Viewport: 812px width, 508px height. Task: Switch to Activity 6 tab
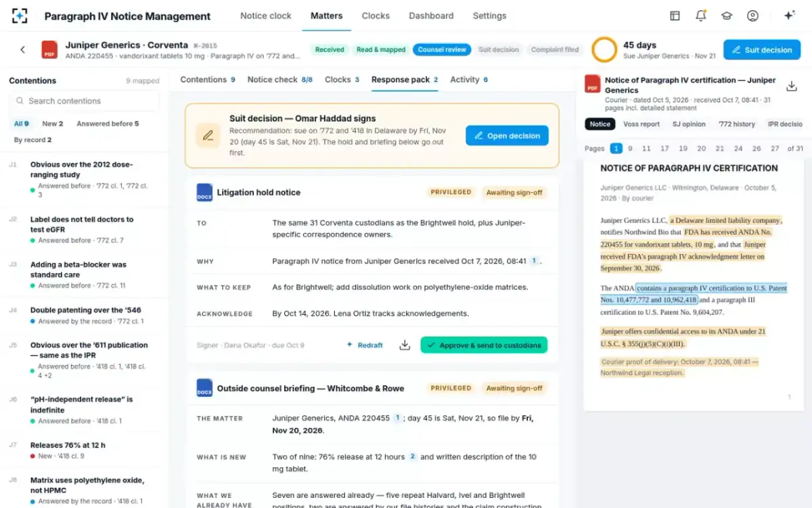coord(469,79)
